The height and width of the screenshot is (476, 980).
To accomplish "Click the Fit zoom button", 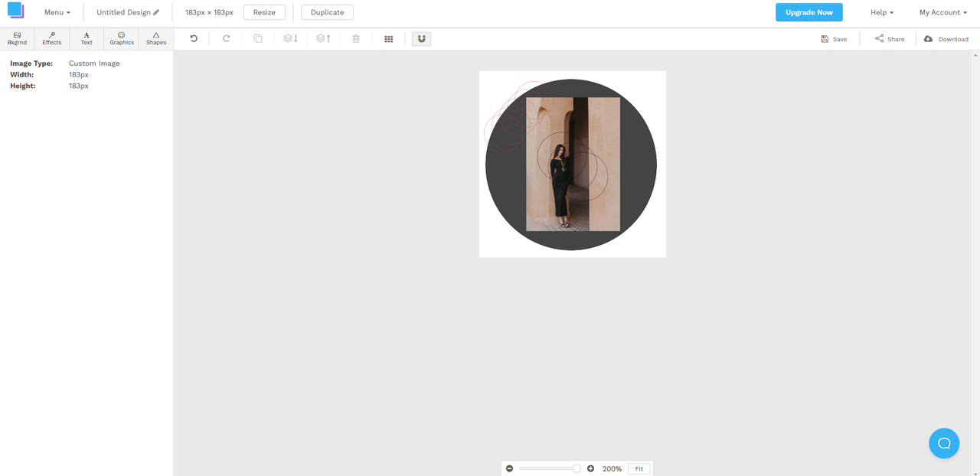I will 639,468.
